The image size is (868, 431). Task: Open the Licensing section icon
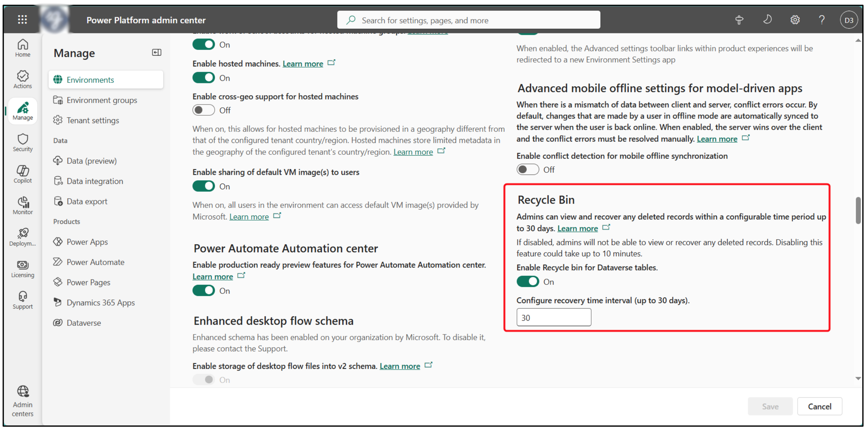coord(23,269)
